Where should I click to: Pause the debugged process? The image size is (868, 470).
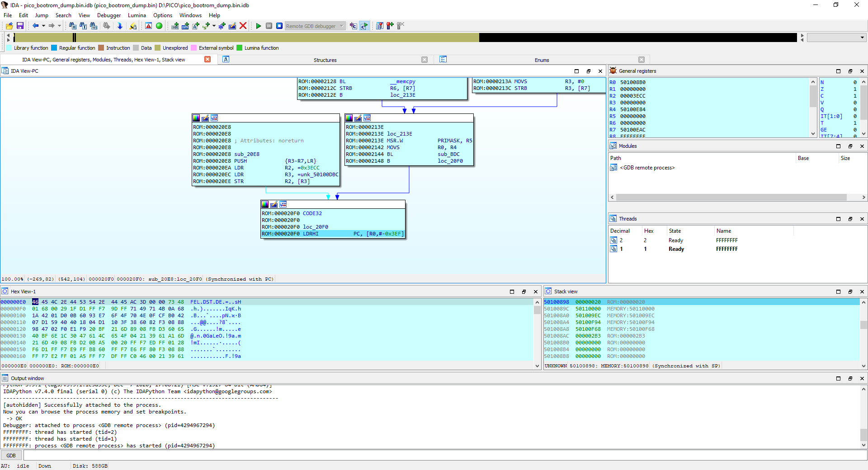[x=269, y=26]
